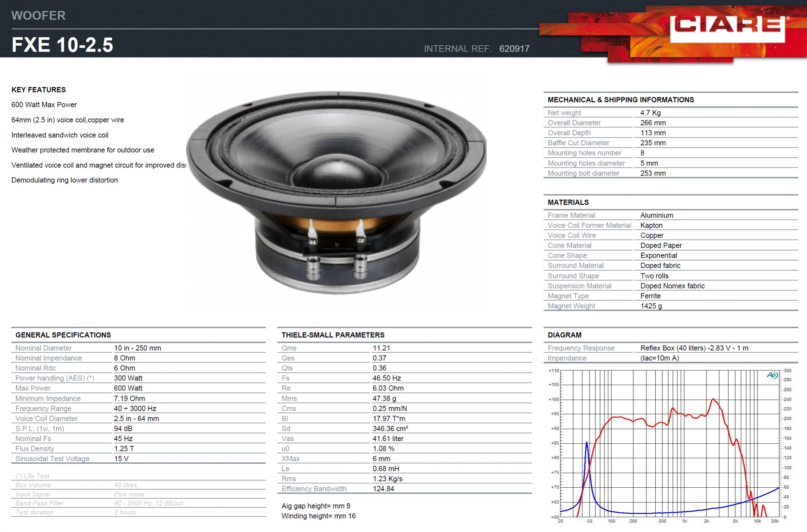Select the FXE 10-2.5 model title
The height and width of the screenshot is (532, 807).
[62, 45]
